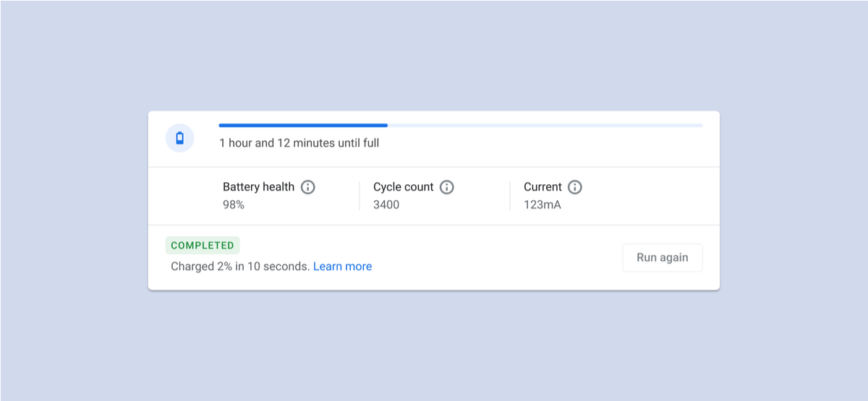Show the Cycle count info icon details
Screen dimensions: 868x401
click(x=447, y=187)
